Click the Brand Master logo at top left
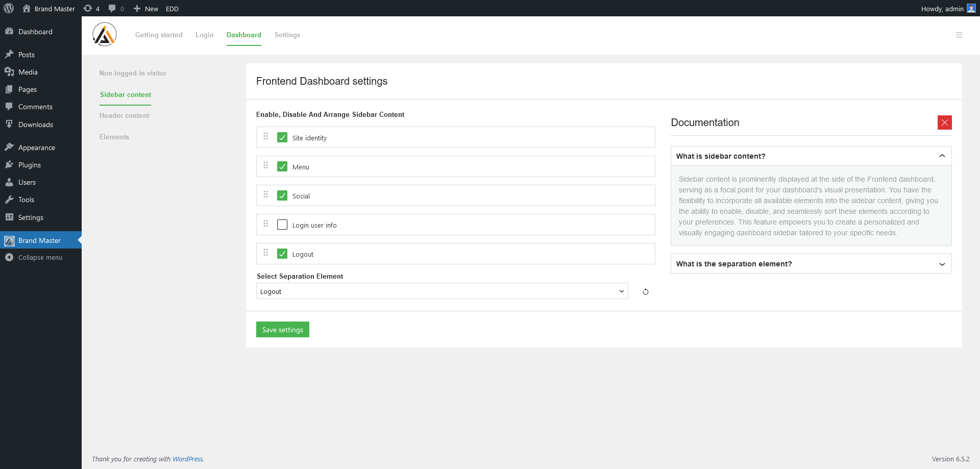Viewport: 980px width, 469px height. (x=104, y=34)
